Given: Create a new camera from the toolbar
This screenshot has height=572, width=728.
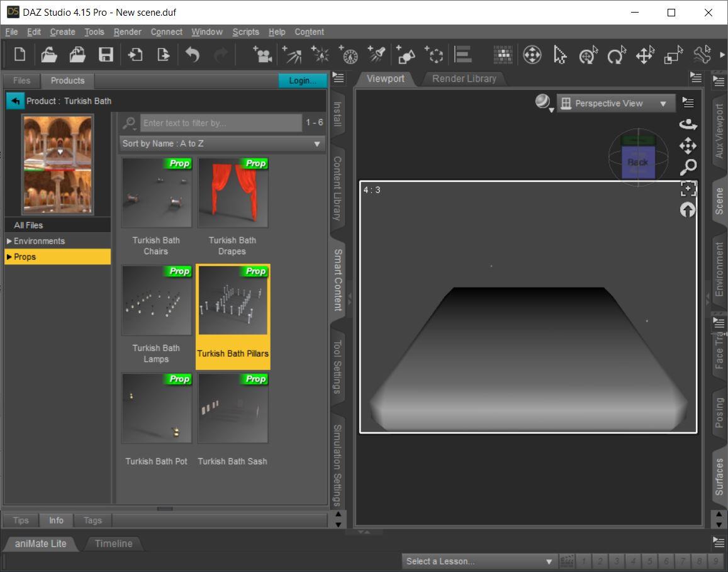Looking at the screenshot, I should [x=262, y=55].
